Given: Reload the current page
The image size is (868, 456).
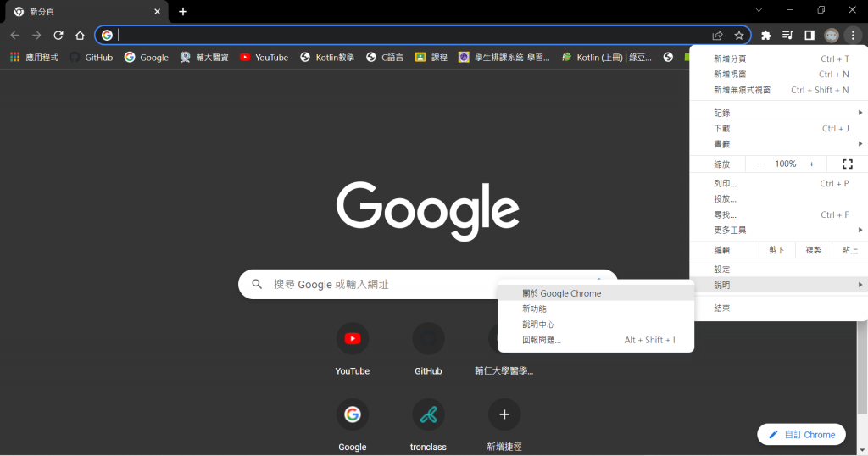Looking at the screenshot, I should [x=58, y=36].
